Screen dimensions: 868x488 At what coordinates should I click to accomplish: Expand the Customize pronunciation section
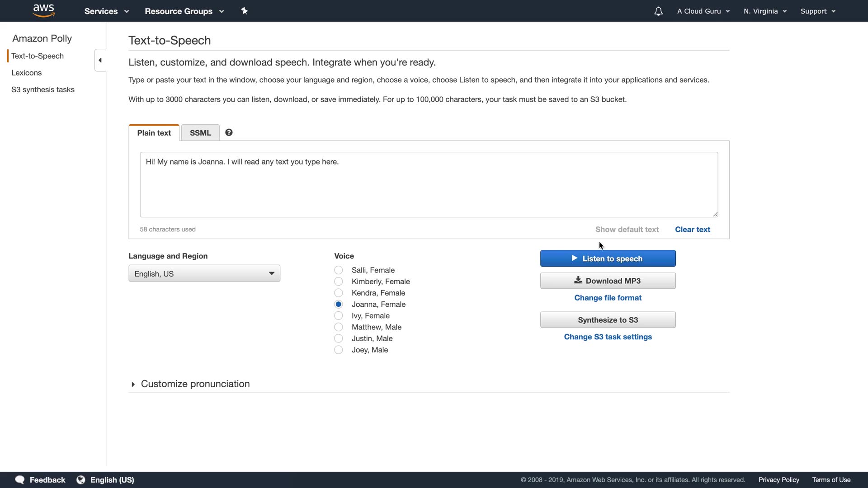[195, 384]
